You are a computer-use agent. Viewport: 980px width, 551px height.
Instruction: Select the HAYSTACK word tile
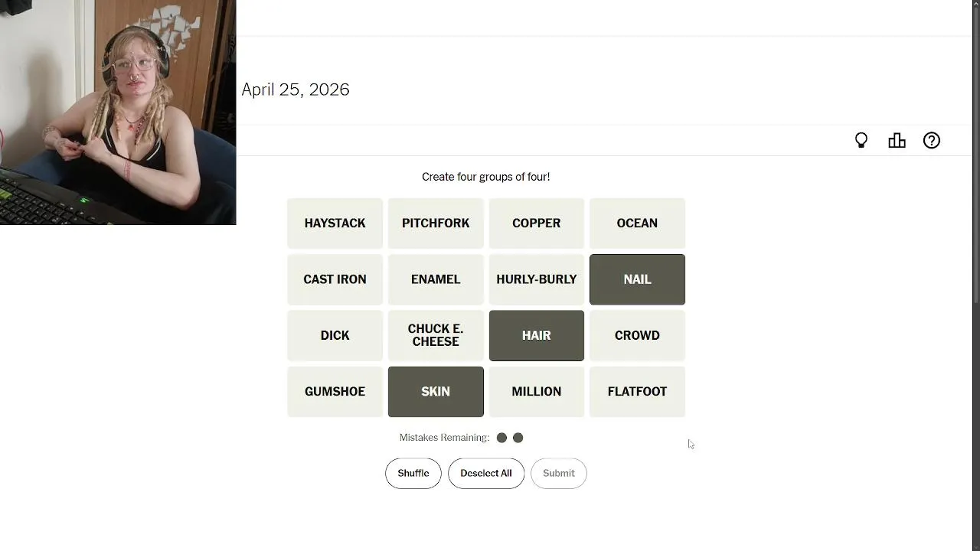(335, 223)
